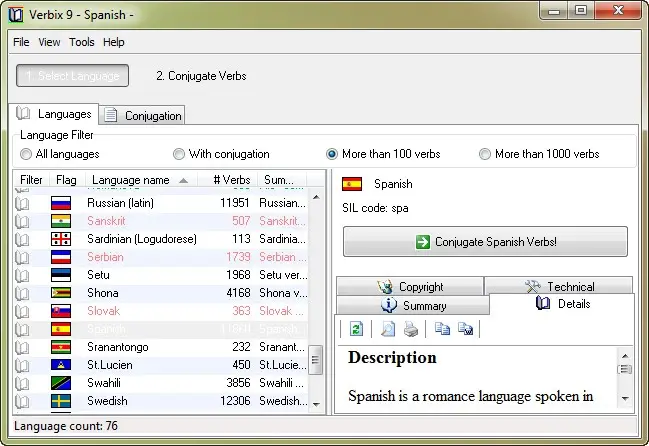
Task: Open print preview from Details toolbar
Action: point(388,329)
